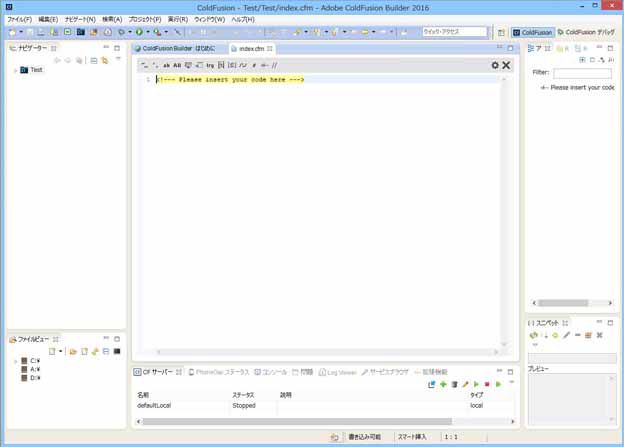Screen dimensions: 624x447
Task: Click the dark blue ColdFusion toolbar icon
Action: tap(81, 32)
